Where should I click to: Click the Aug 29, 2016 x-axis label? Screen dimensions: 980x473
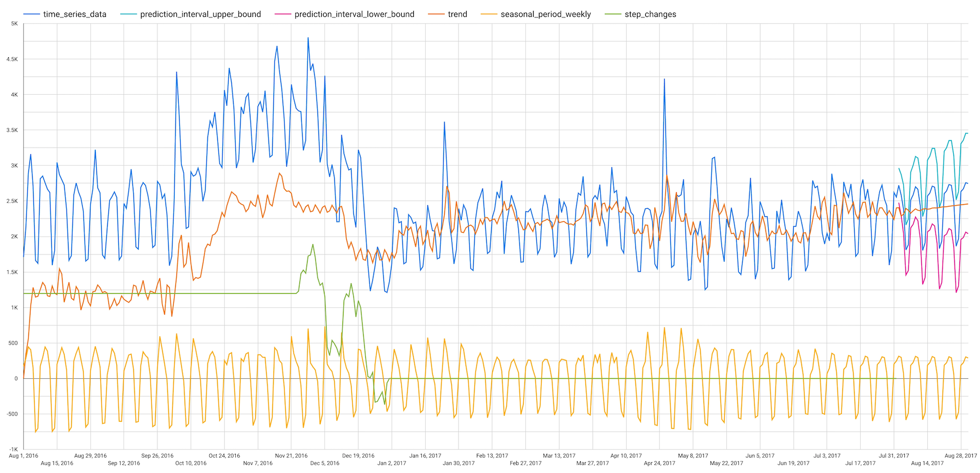click(x=90, y=456)
